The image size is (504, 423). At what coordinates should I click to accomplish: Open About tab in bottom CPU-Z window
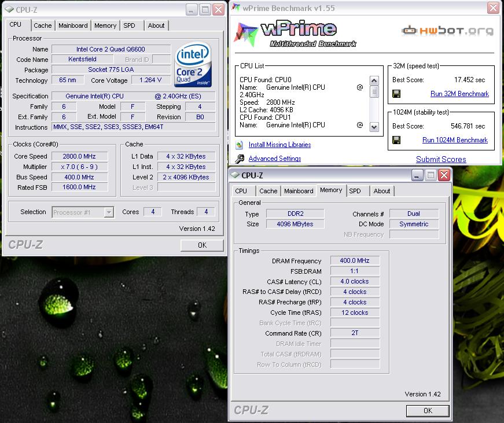point(382,192)
